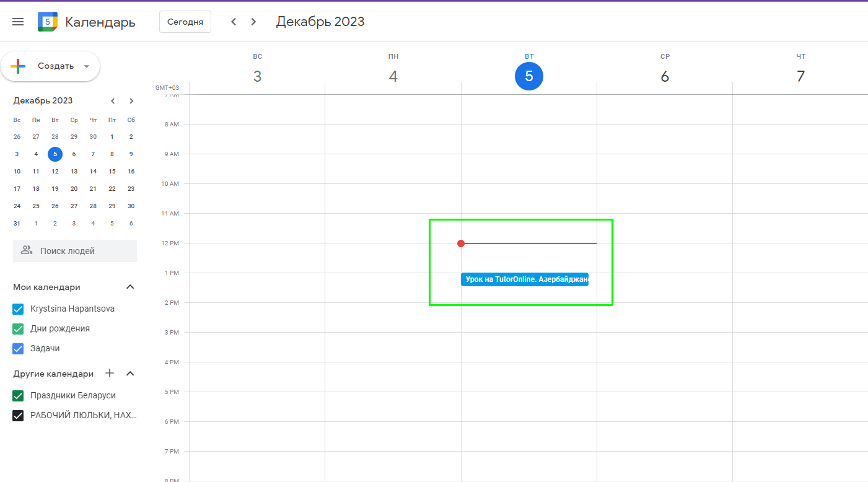Image resolution: width=868 pixels, height=482 pixels.
Task: Collapse the Другие календари section
Action: click(x=130, y=374)
